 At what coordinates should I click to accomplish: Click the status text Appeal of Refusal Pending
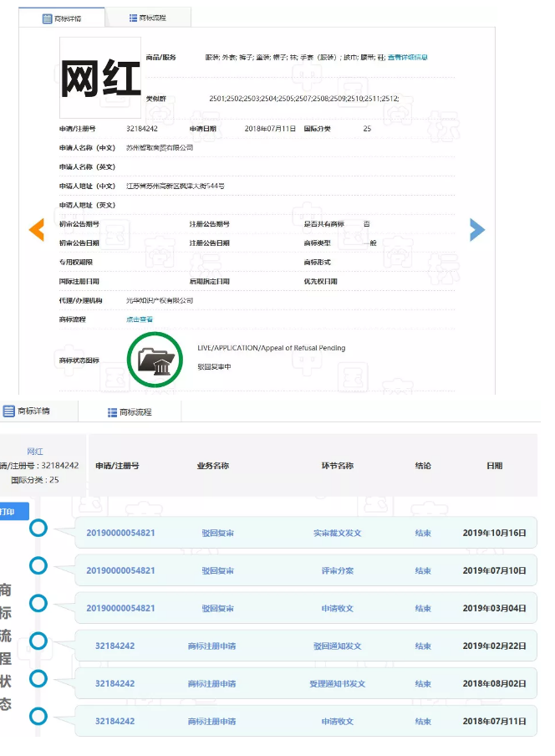point(303,348)
